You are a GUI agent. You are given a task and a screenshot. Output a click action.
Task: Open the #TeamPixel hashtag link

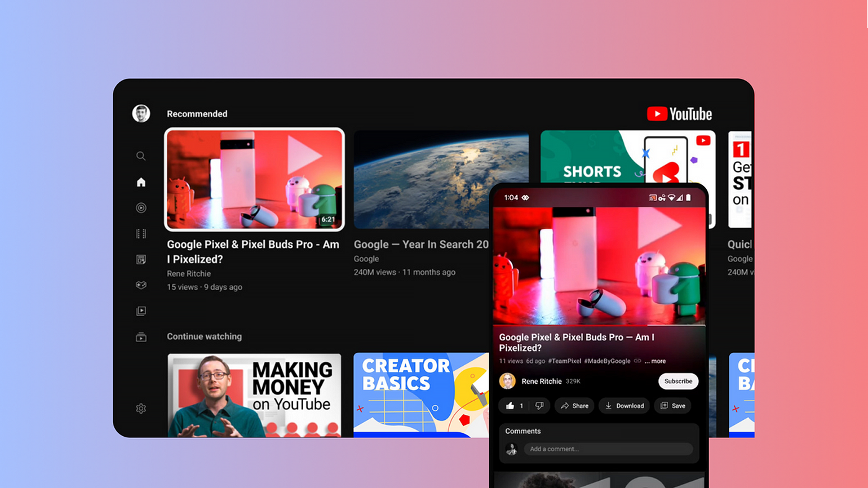click(x=564, y=361)
